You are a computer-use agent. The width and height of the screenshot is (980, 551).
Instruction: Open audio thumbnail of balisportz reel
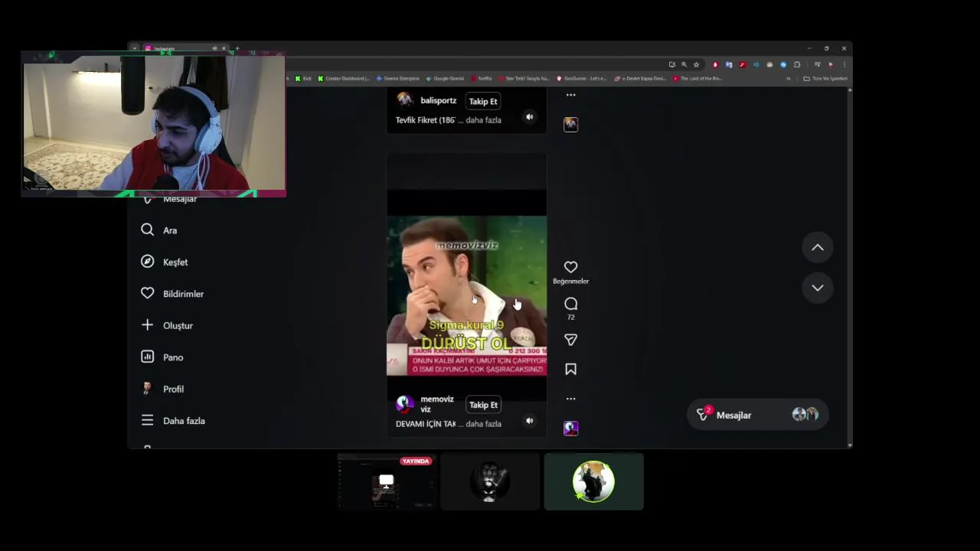(x=570, y=125)
